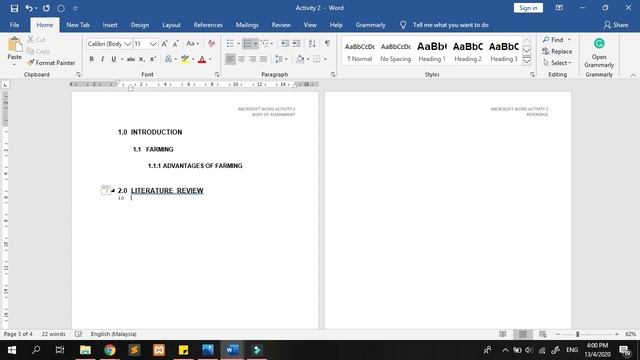Screen dimensions: 640x360
Task: Open Change Case dropdown
Action: coord(193,44)
